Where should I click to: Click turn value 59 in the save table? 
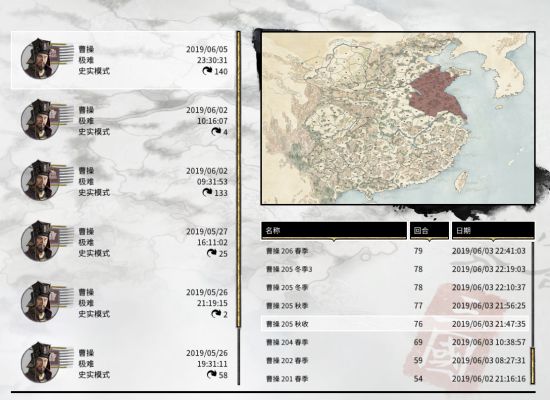pyautogui.click(x=418, y=360)
